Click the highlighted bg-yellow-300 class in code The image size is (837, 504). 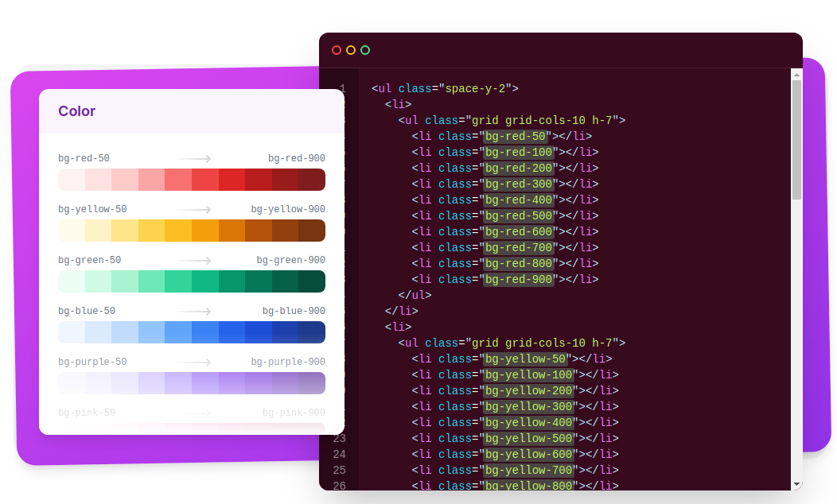(528, 406)
